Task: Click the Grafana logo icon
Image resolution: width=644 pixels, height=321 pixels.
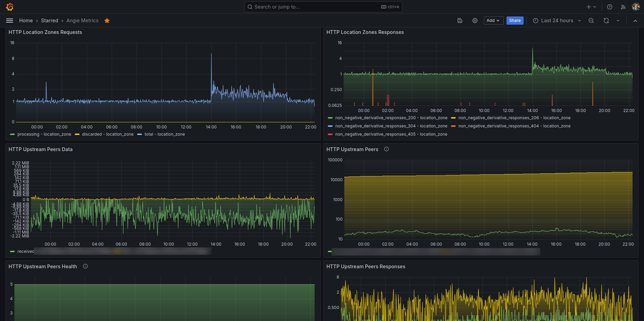Action: point(10,7)
